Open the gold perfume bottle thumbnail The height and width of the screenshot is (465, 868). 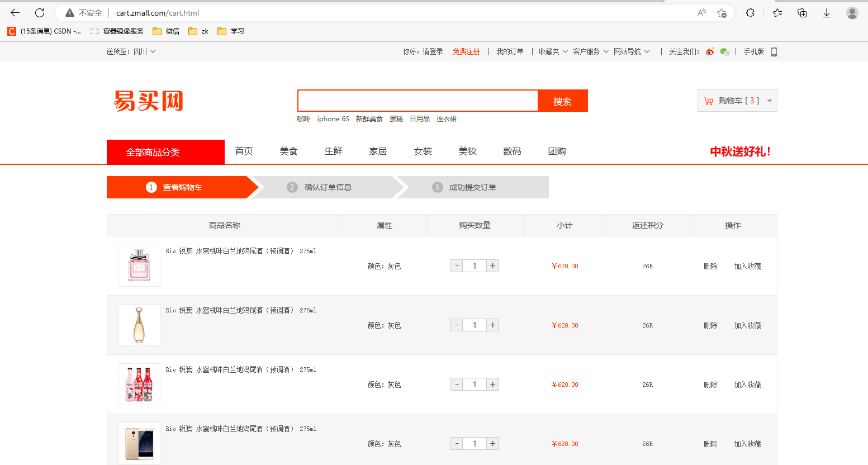(x=139, y=325)
